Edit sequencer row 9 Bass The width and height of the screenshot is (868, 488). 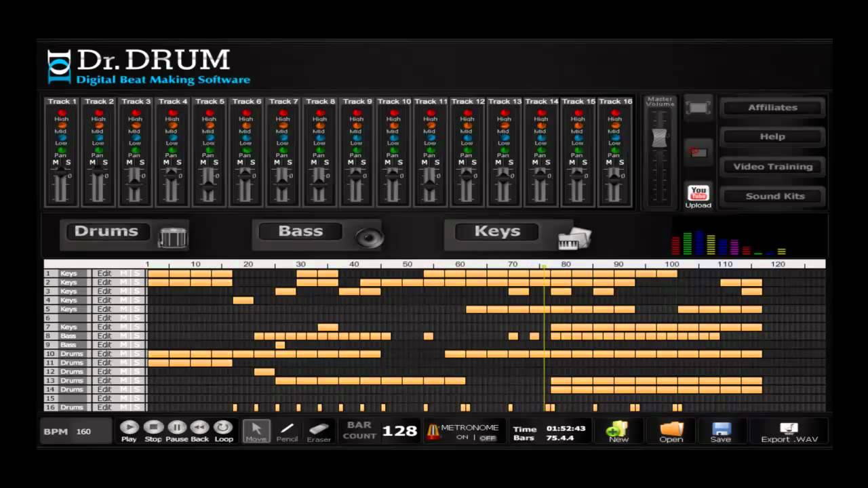tap(104, 345)
